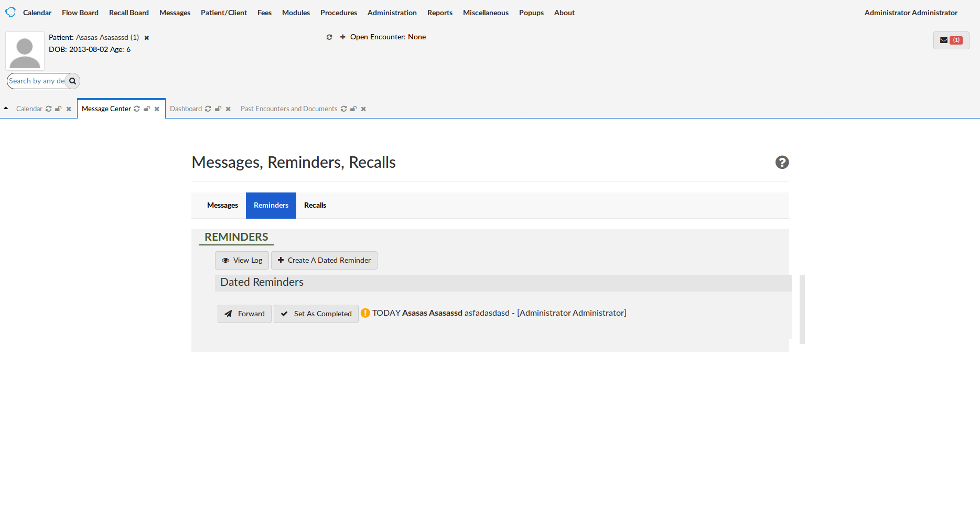
Task: Forward the dated reminder
Action: coord(244,314)
